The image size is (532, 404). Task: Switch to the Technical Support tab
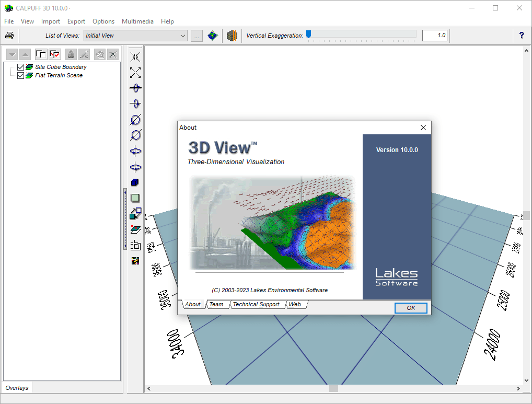(x=256, y=305)
